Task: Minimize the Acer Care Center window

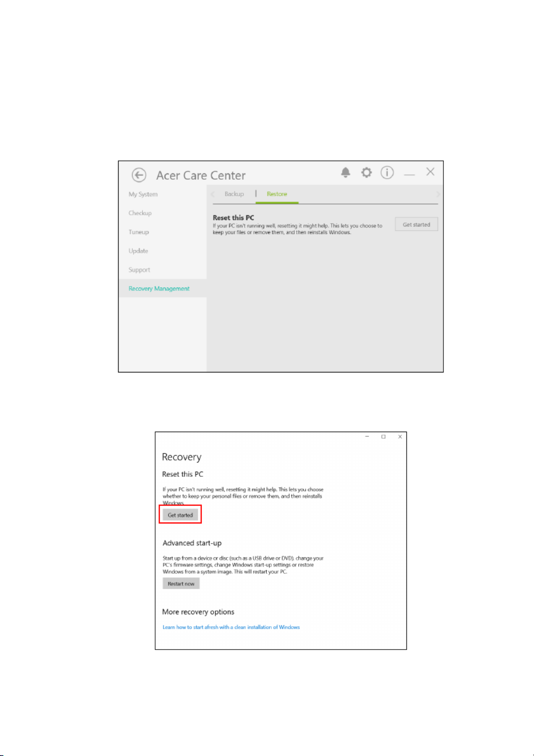Action: point(409,175)
